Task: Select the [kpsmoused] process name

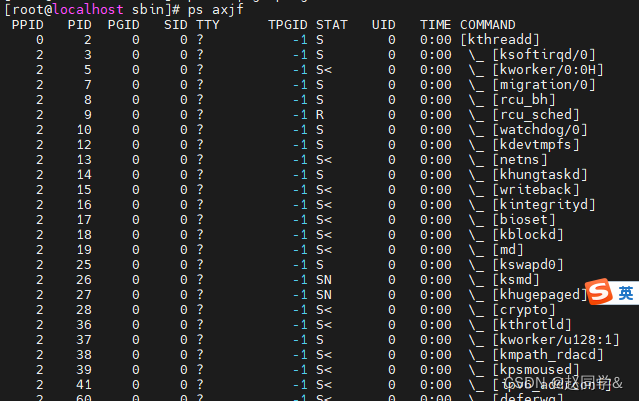Action: [535, 370]
